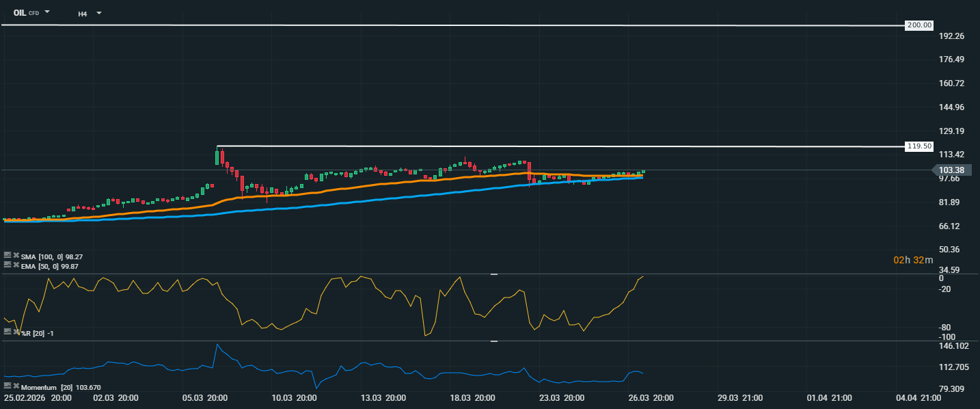This screenshot has height=409, width=980.
Task: Open the H4 timeframe dropdown
Action: pyautogui.click(x=98, y=13)
